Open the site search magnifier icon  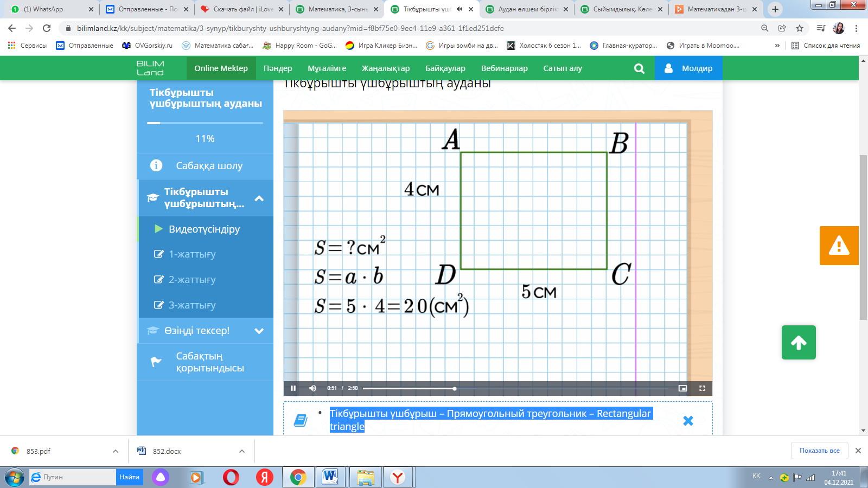pos(639,68)
